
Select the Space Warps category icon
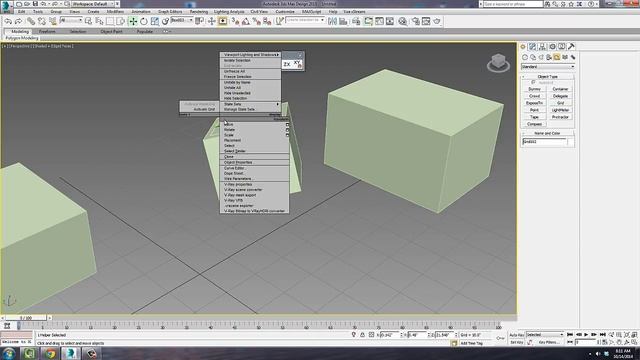(x=565, y=57)
